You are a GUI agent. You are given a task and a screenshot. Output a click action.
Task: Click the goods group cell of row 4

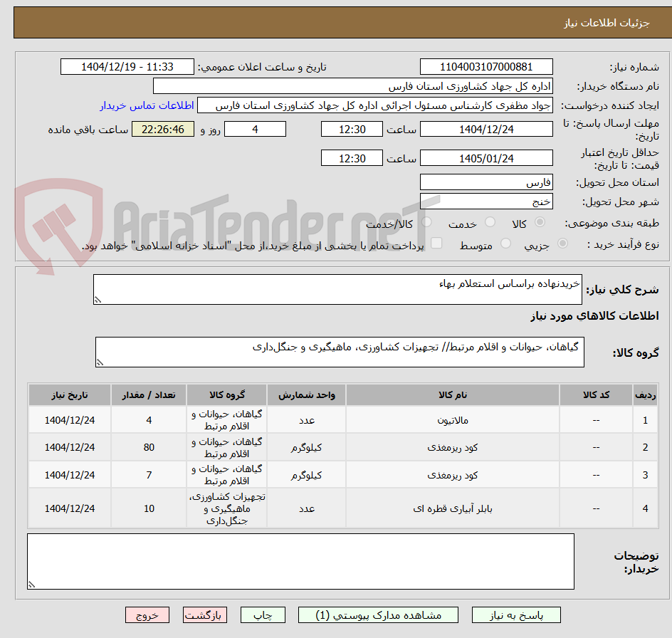[226, 508]
